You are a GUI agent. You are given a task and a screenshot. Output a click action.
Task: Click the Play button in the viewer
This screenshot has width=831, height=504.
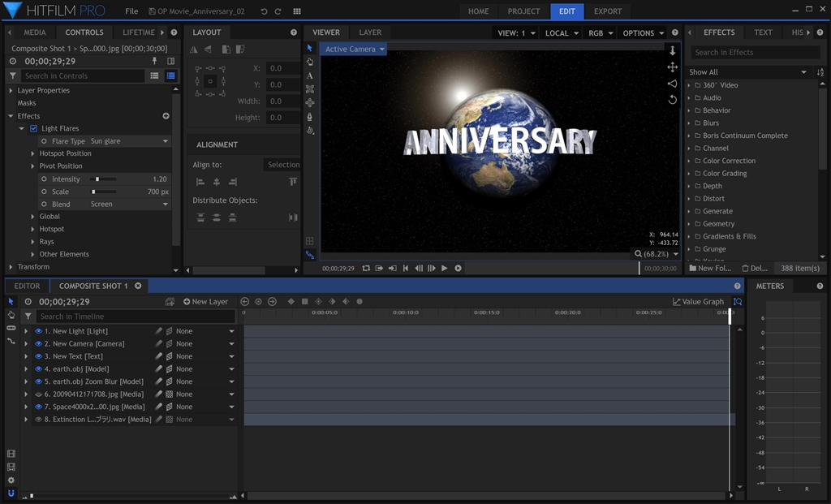(444, 269)
